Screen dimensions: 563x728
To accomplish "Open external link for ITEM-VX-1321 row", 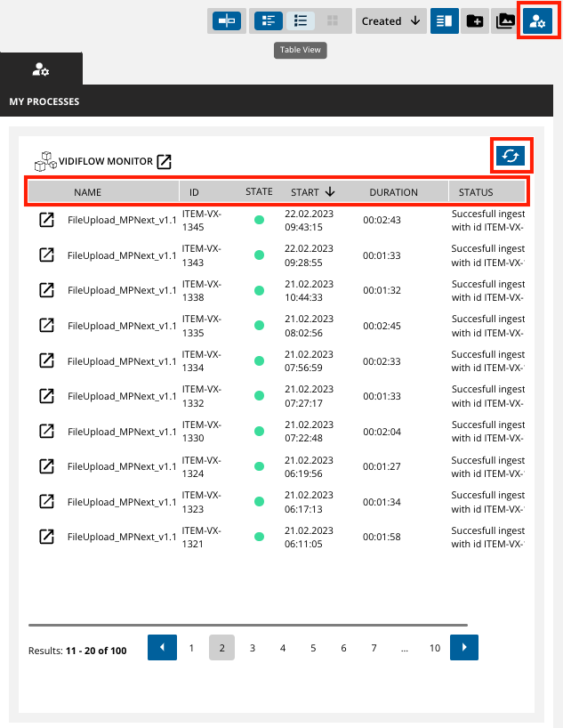I will (46, 537).
